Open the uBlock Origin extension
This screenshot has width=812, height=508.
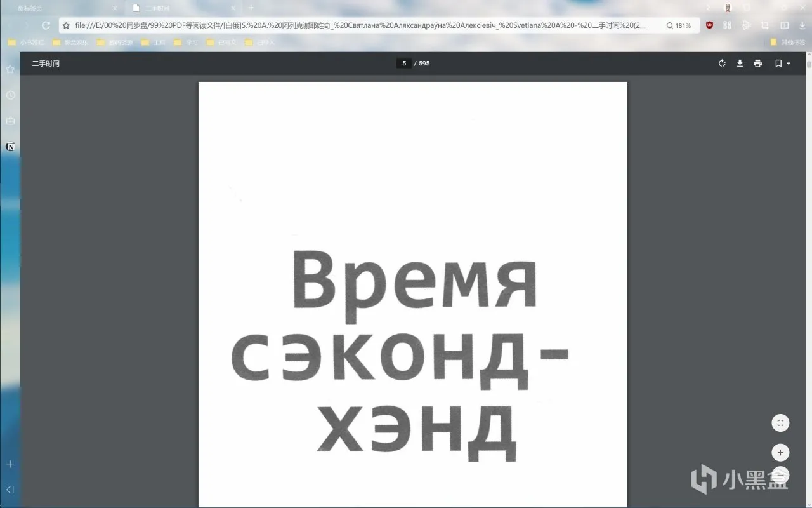coord(710,25)
